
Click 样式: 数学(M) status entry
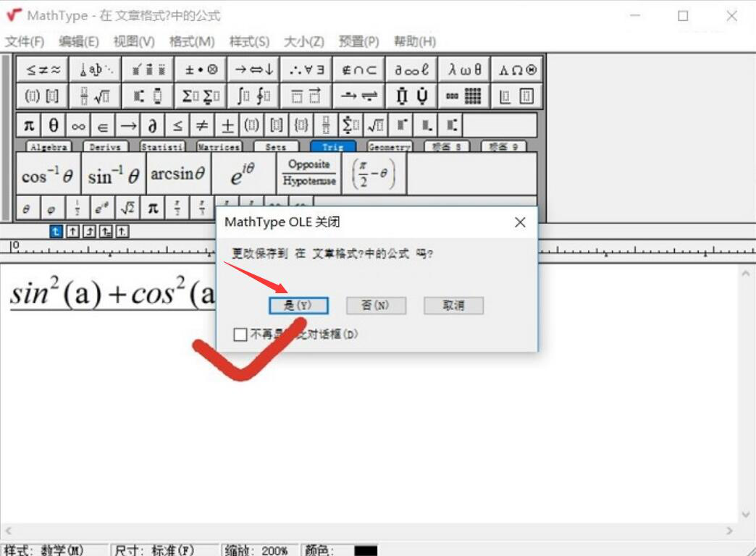tap(43, 550)
